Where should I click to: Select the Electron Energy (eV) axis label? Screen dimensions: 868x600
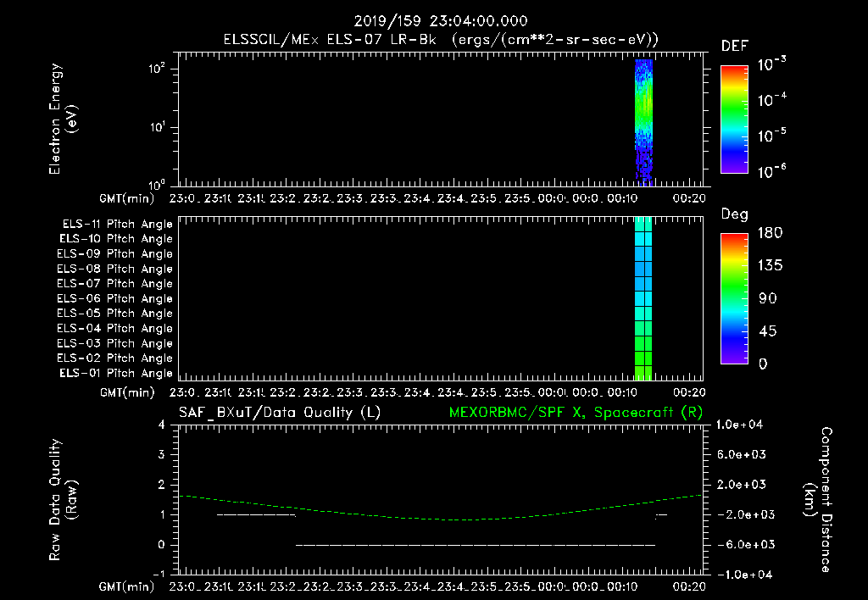[63, 119]
